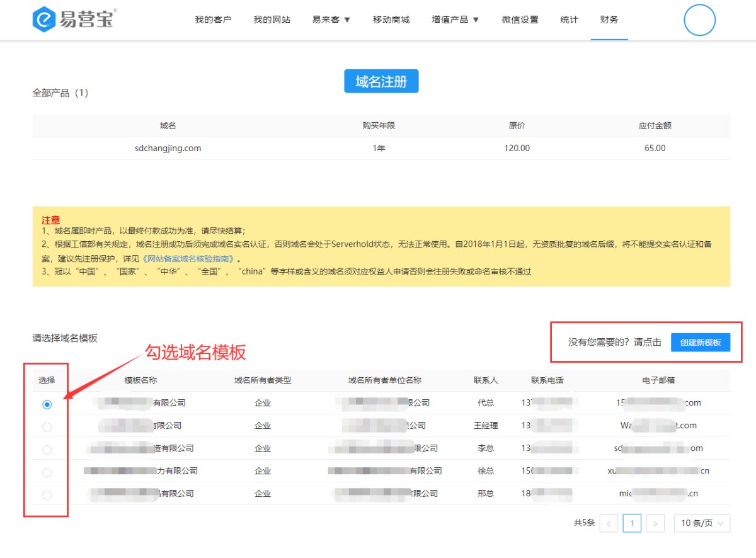Expand the 易来客 dropdown menu
756x558 pixels.
click(x=331, y=20)
